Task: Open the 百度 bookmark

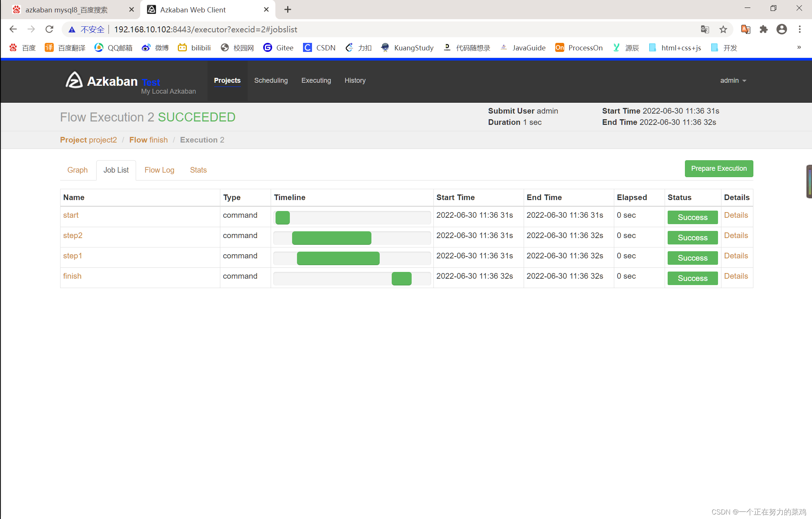Action: click(23, 48)
